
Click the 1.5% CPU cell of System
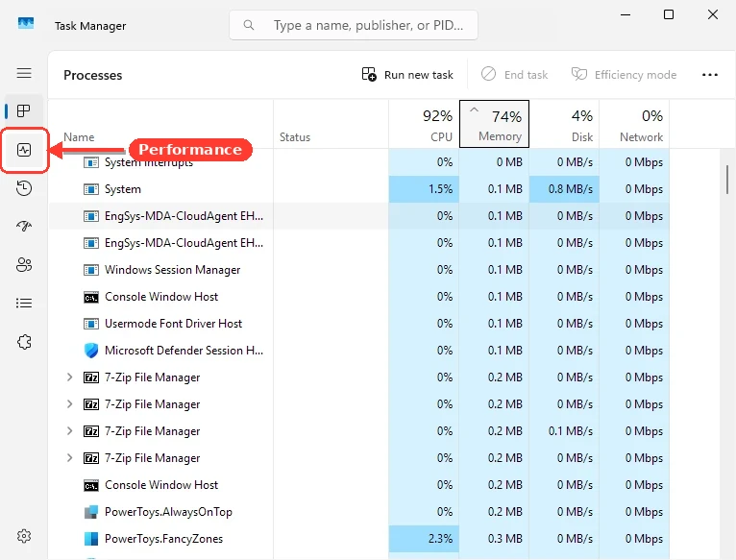tap(424, 189)
